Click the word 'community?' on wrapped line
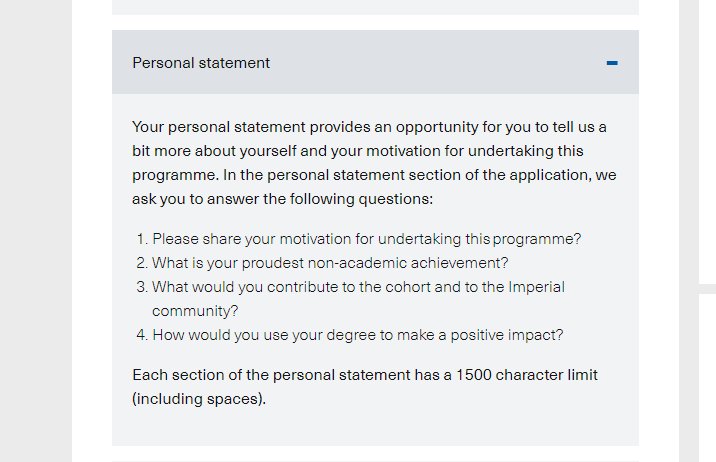Screen dimensions: 716x462 pyautogui.click(x=195, y=311)
